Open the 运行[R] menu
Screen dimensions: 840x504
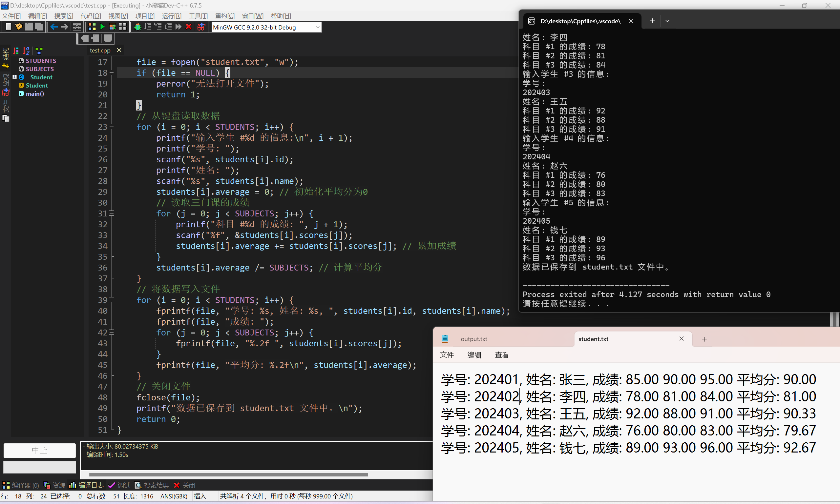pos(172,16)
